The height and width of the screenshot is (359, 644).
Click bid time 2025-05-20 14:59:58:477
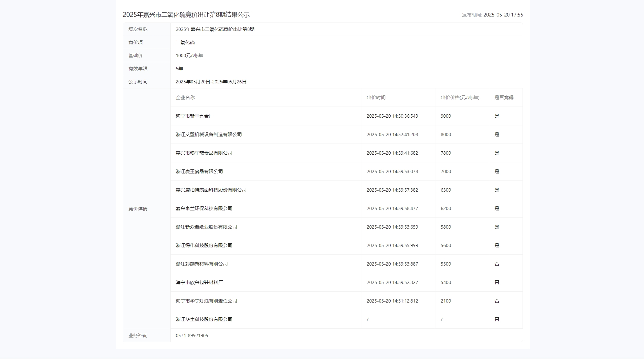[x=392, y=208]
